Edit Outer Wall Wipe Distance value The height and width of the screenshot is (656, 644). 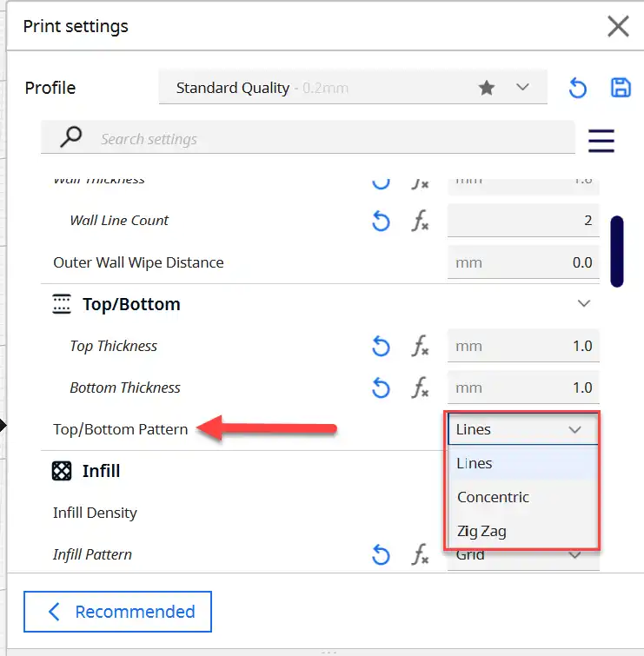click(x=523, y=262)
